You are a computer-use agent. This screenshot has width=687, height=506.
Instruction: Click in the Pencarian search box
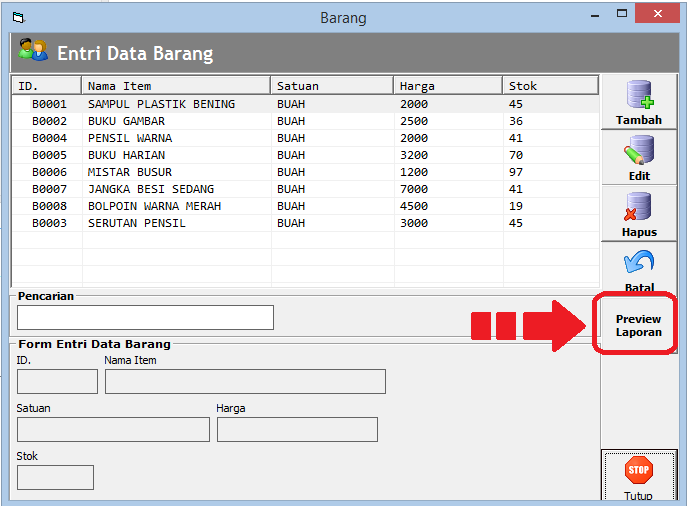(x=145, y=318)
